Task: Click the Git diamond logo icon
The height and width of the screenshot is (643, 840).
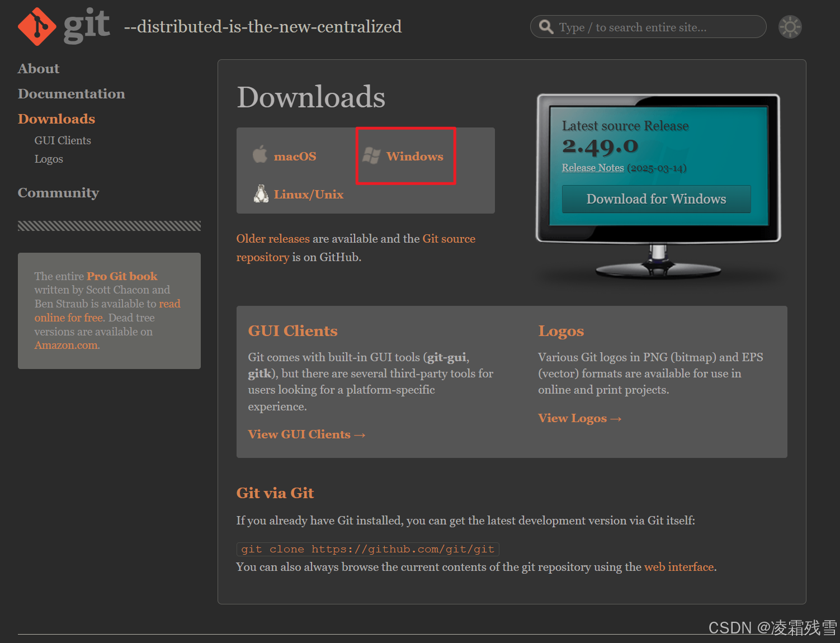Action: pos(37,26)
